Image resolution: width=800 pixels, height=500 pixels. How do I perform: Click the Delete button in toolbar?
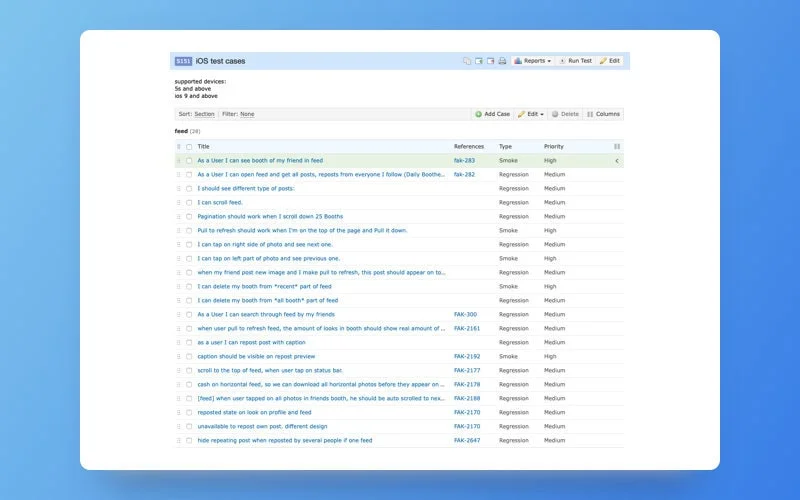click(x=565, y=114)
